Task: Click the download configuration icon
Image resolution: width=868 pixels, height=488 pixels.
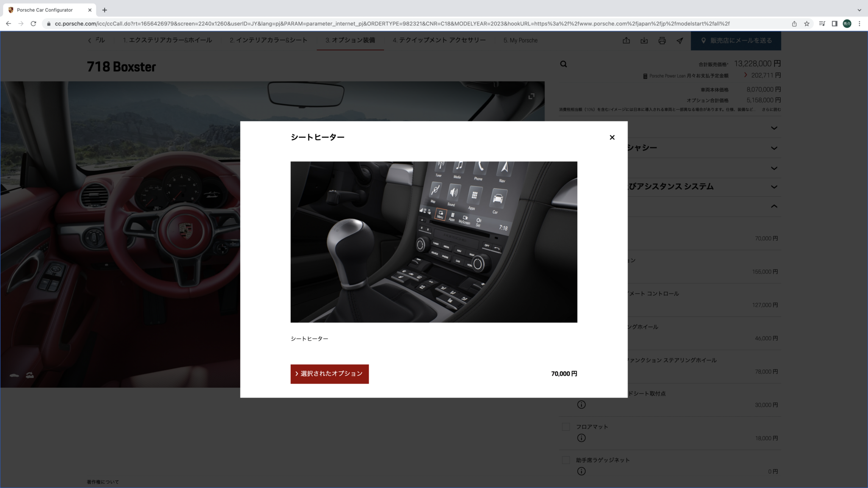Action: point(644,41)
